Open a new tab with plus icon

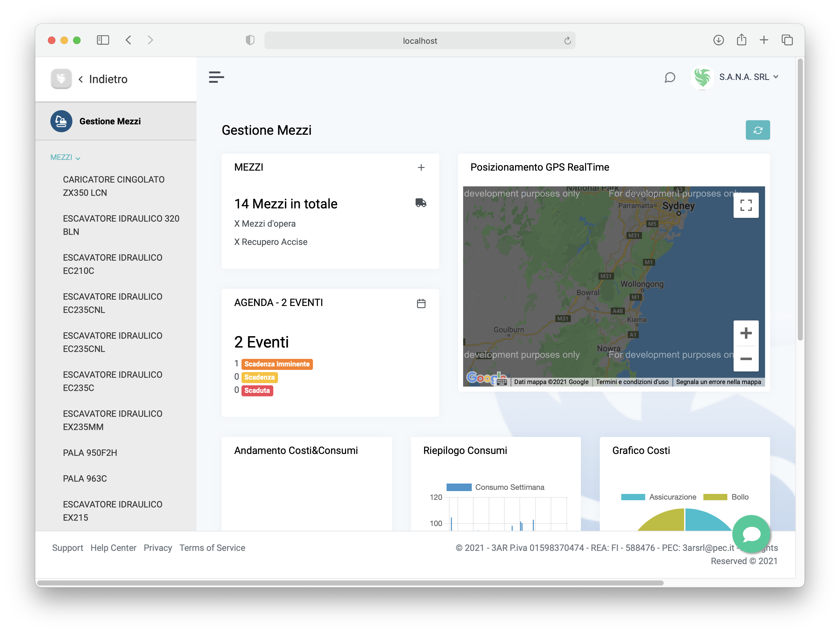(764, 40)
